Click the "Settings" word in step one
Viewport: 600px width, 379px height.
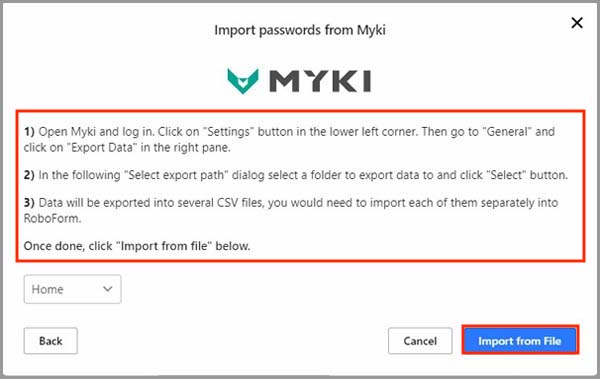pos(228,132)
